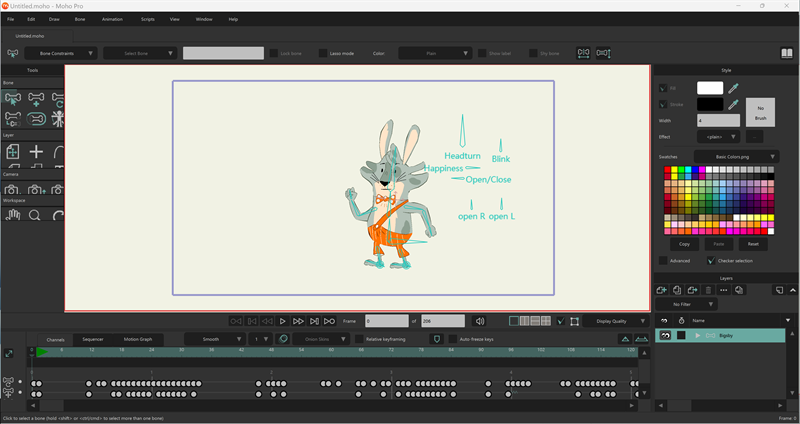Click the single viewport layout icon
Image resolution: width=800 pixels, height=424 pixels.
coord(514,321)
